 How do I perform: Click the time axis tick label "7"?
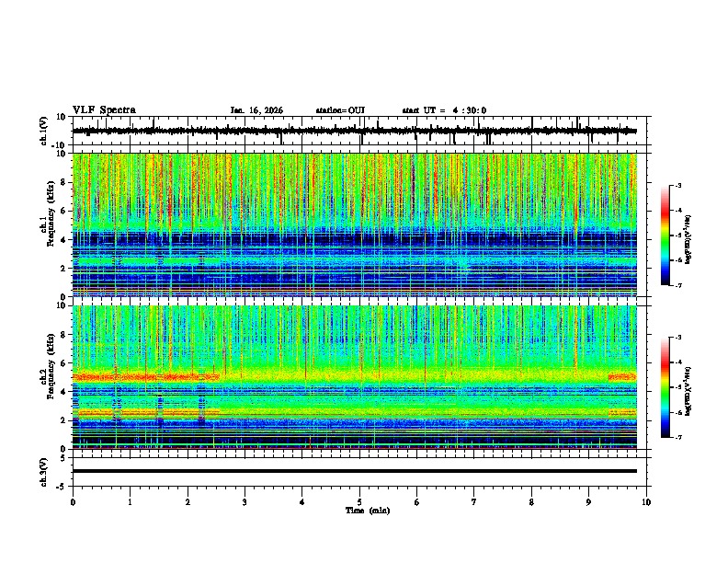pos(474,502)
